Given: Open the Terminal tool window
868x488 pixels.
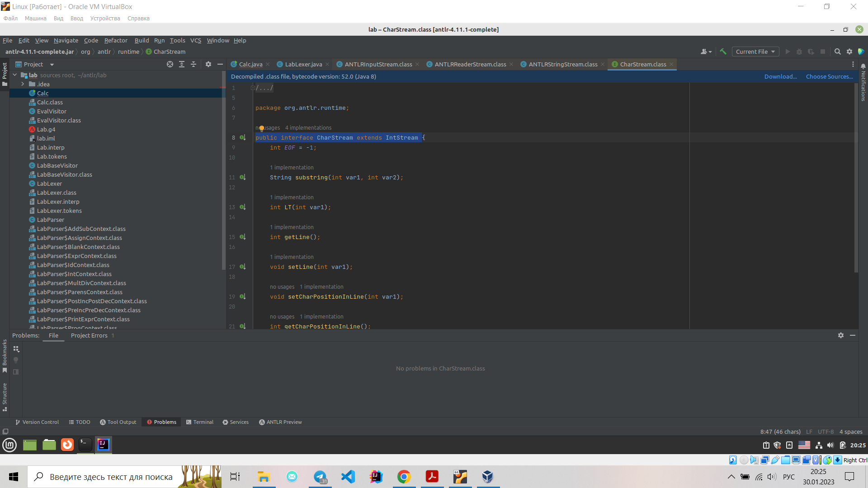Looking at the screenshot, I should tap(200, 422).
